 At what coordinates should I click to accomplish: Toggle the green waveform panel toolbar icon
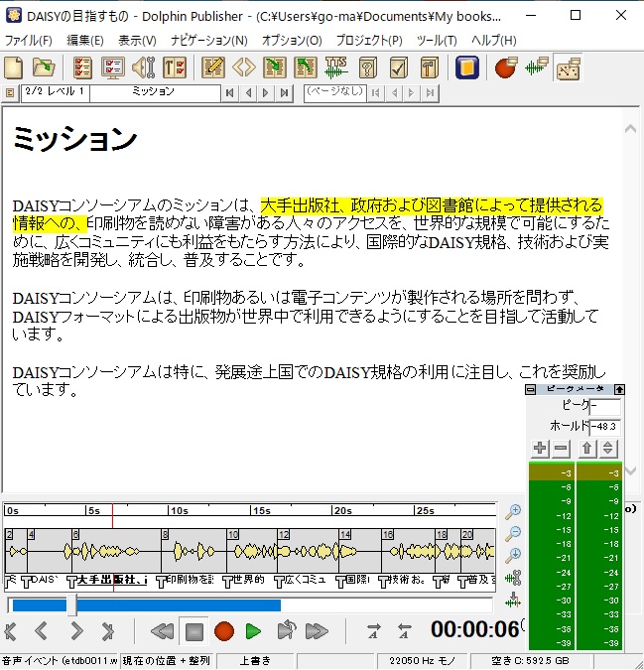(537, 67)
